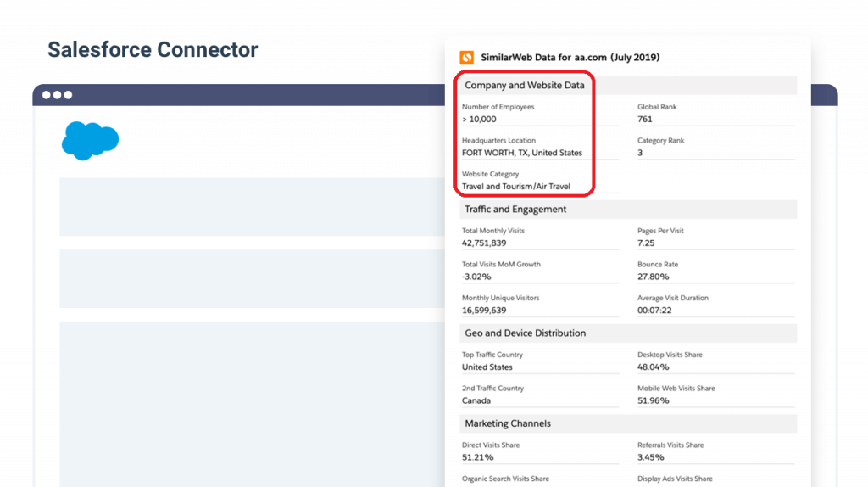
Task: Click Top Traffic Country value United States
Action: click(x=487, y=367)
